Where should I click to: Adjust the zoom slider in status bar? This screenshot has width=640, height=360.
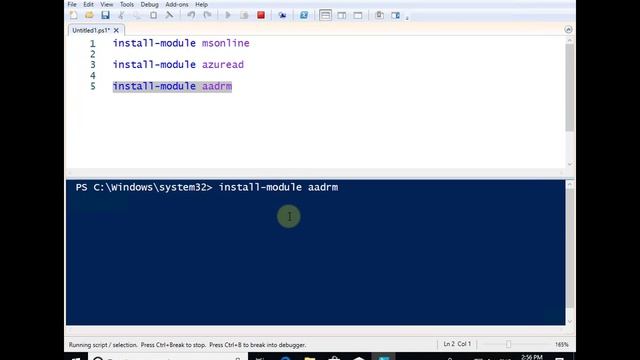pyautogui.click(x=509, y=344)
